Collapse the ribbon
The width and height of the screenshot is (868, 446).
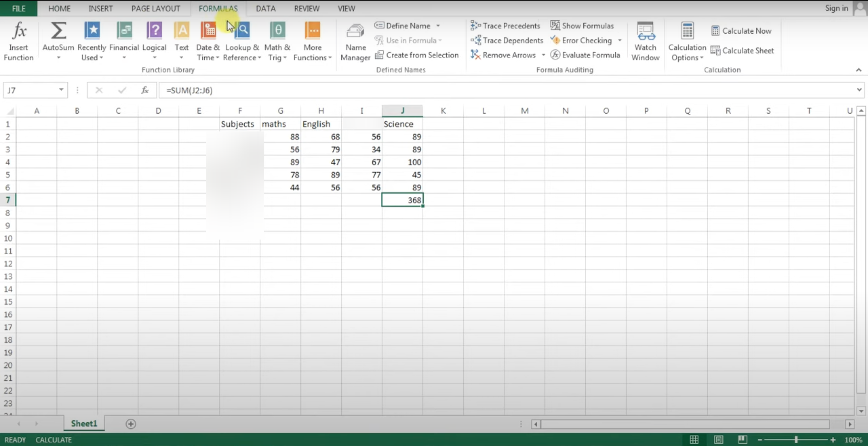tap(858, 70)
